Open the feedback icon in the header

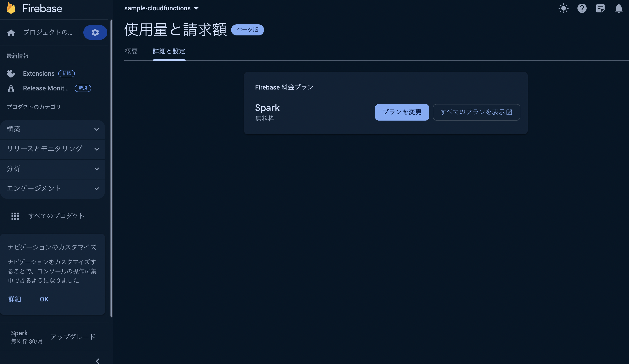tap(600, 8)
